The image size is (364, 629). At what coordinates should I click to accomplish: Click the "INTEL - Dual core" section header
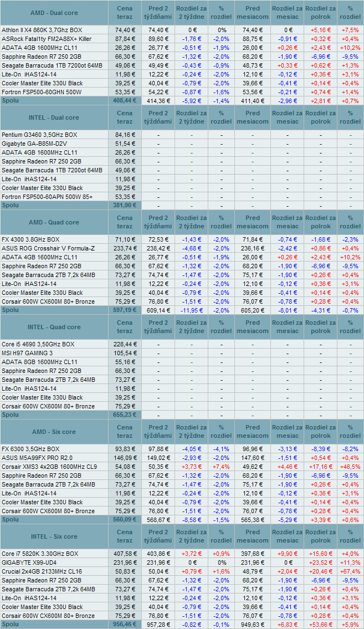point(54,117)
